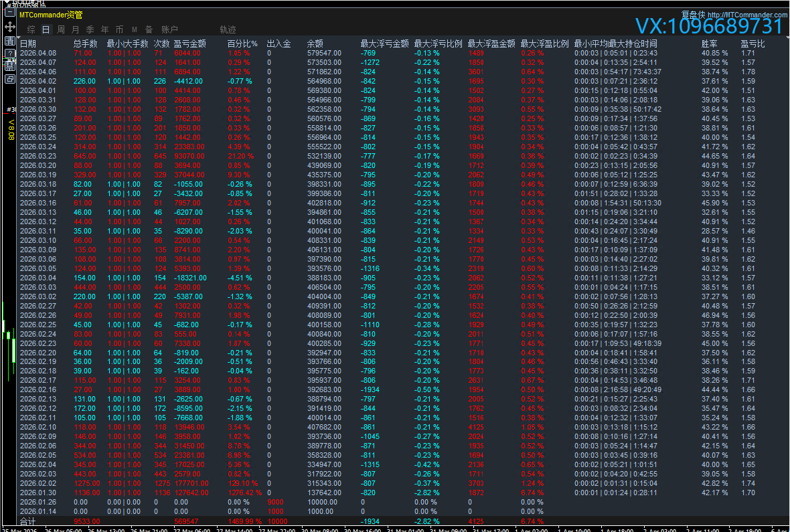Click the 胜率 win rate column header
Screen dimensions: 790x532
point(710,44)
